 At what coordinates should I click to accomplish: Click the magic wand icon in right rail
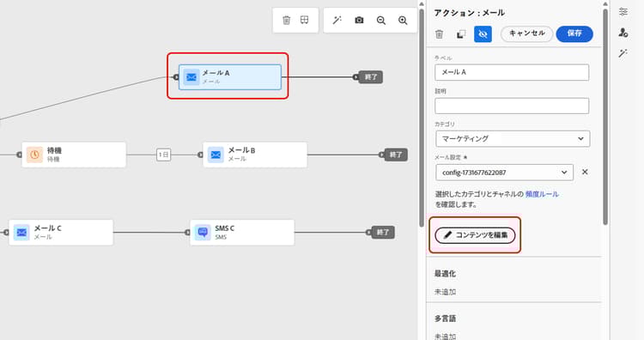click(x=623, y=53)
